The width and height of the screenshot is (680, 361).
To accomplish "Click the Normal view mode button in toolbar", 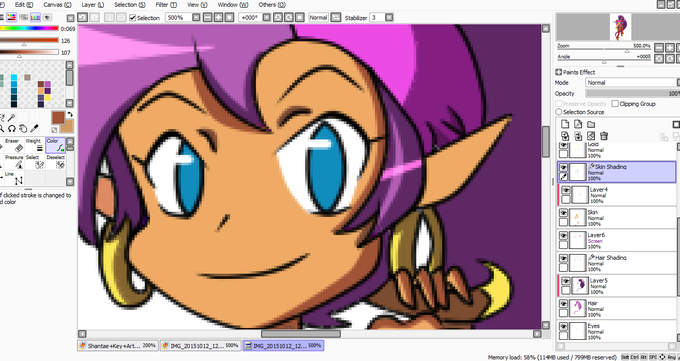I will pos(318,17).
